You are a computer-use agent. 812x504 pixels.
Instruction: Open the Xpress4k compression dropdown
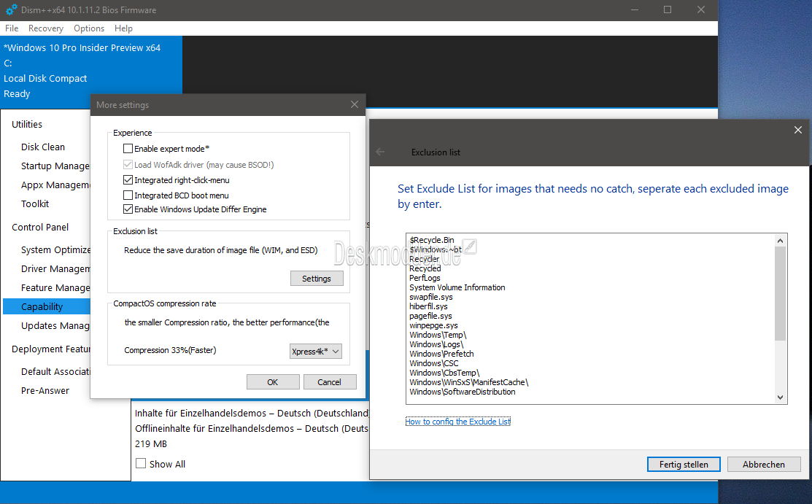coord(315,351)
